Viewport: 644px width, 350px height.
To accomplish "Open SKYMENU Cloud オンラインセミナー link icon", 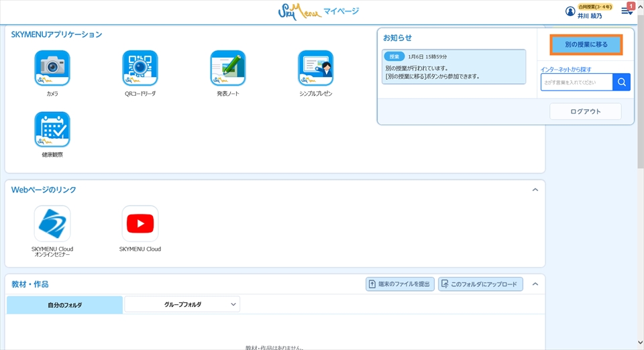I will click(52, 224).
